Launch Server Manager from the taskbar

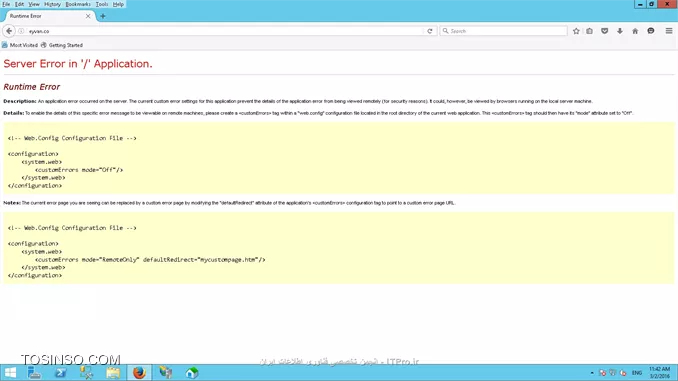[34, 372]
